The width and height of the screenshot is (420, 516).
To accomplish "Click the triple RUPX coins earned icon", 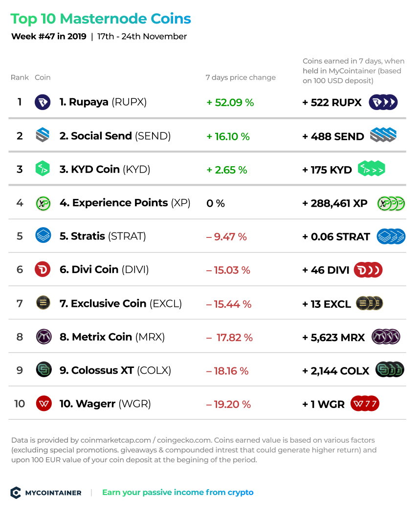I will pos(383,102).
